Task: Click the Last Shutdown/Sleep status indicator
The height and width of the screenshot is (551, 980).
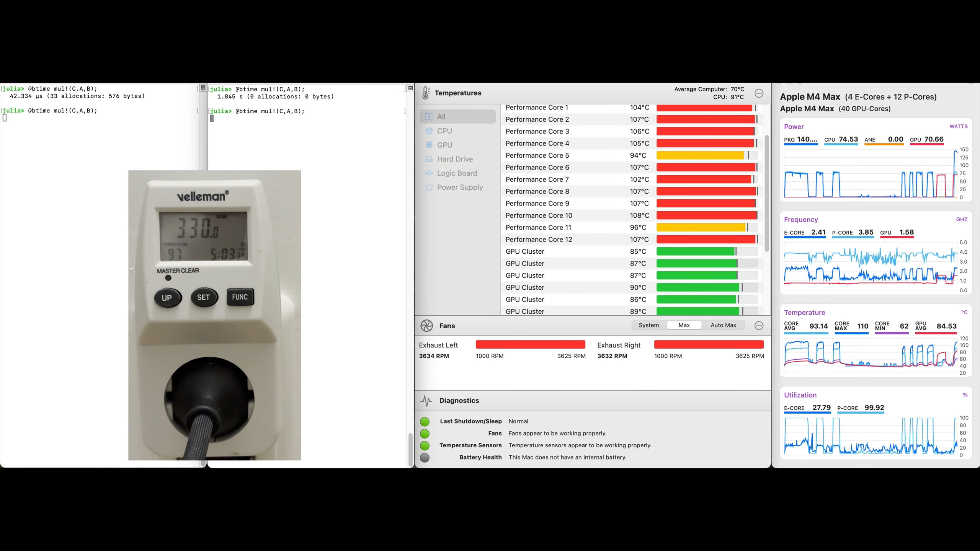Action: pos(425,421)
